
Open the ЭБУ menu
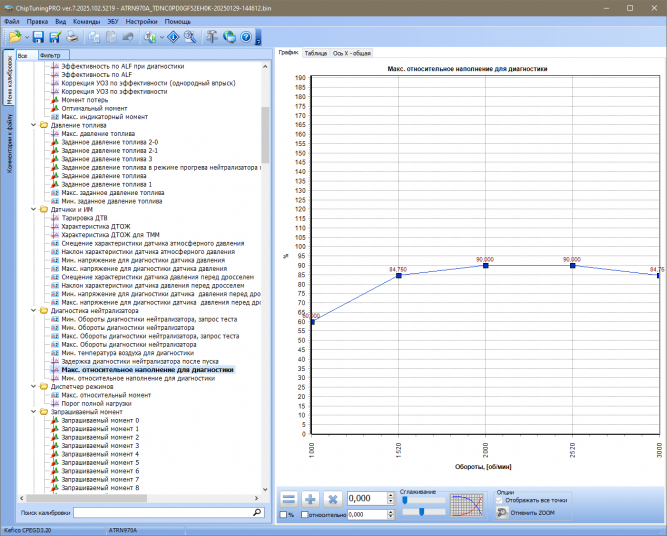[113, 21]
